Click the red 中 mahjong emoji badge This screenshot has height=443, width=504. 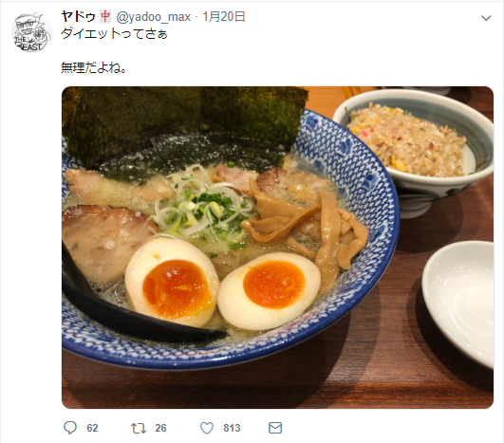[x=105, y=17]
